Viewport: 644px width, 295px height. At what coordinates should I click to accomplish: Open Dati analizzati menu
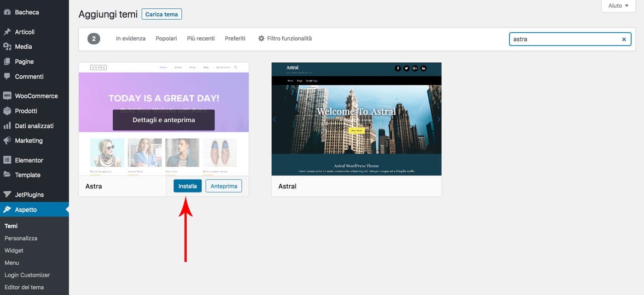34,125
